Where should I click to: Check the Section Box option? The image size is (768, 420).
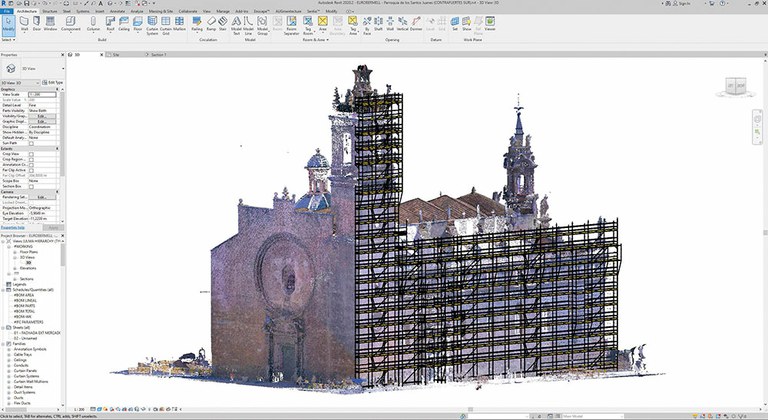31,185
